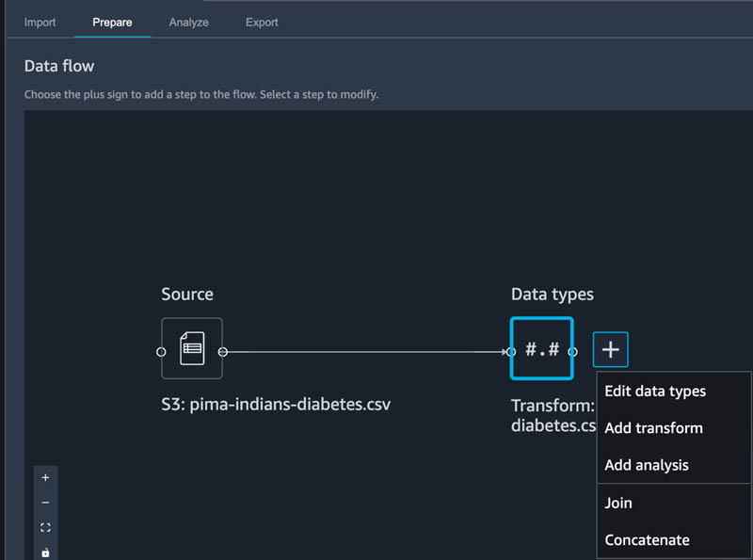Viewport: 753px width, 560px height.
Task: Toggle the canvas lock icon
Action: [45, 552]
